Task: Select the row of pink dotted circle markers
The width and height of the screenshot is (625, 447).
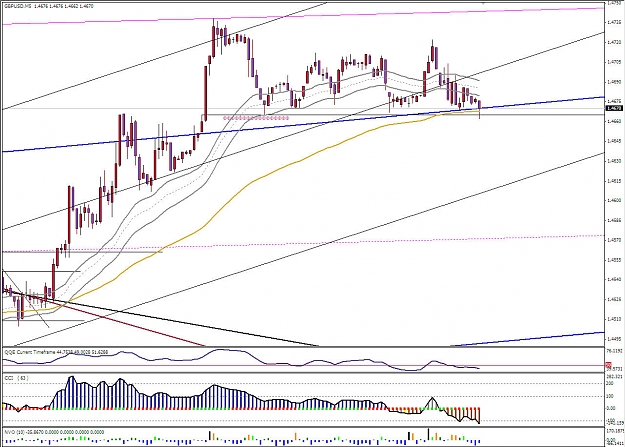Action: [x=256, y=118]
